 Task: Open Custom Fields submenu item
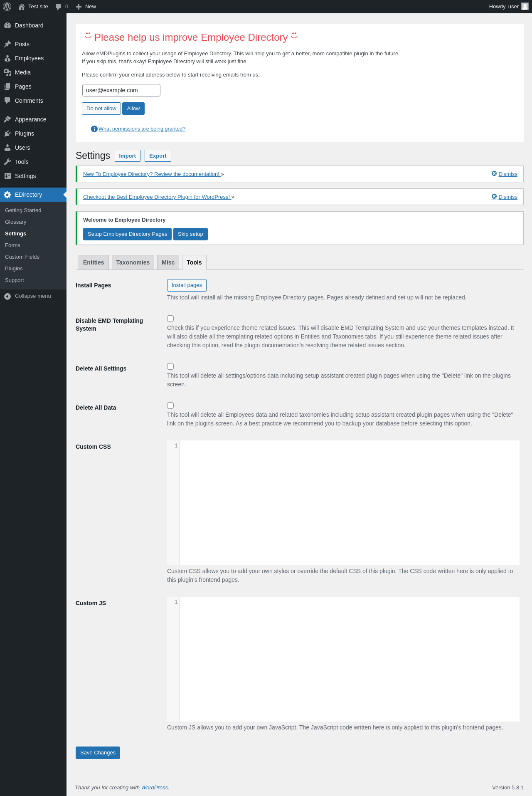(x=22, y=257)
